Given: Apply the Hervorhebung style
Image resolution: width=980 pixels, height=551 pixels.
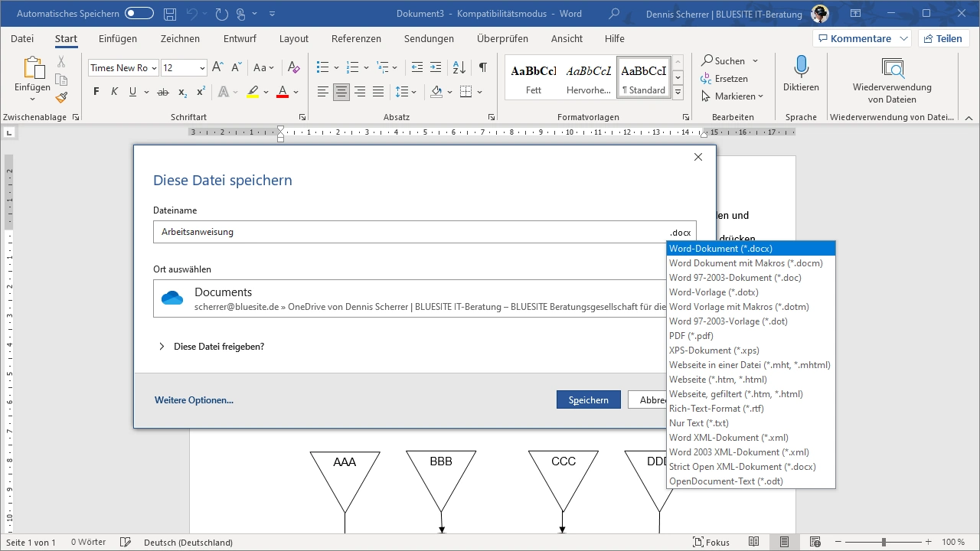Looking at the screenshot, I should pos(589,77).
